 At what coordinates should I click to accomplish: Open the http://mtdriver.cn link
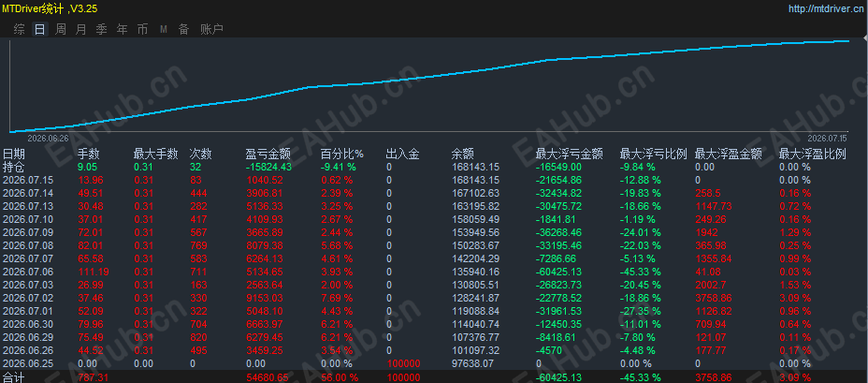tap(825, 8)
